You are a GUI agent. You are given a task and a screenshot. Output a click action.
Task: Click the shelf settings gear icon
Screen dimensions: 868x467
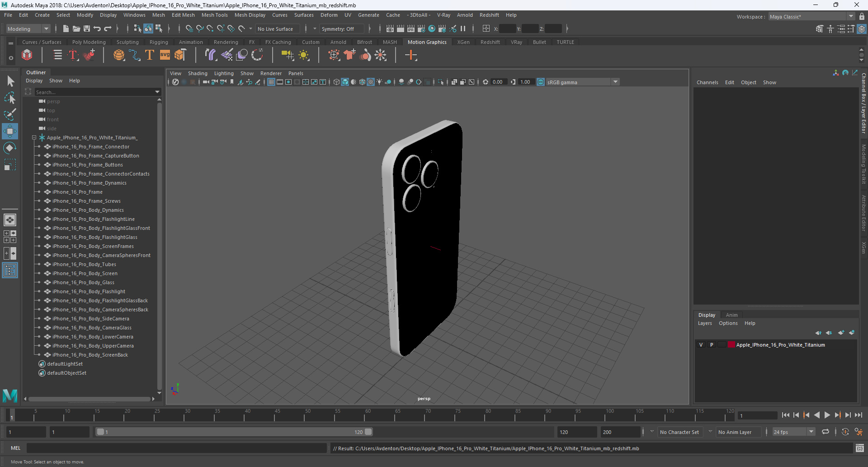[x=11, y=58]
